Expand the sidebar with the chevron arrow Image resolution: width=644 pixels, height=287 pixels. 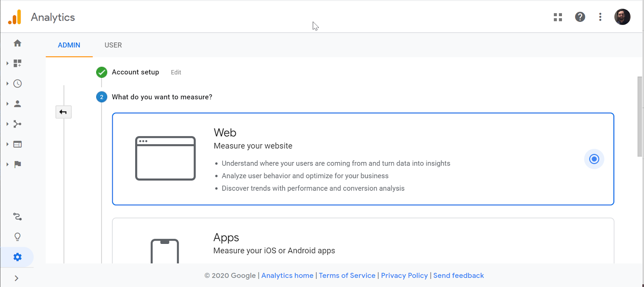17,278
